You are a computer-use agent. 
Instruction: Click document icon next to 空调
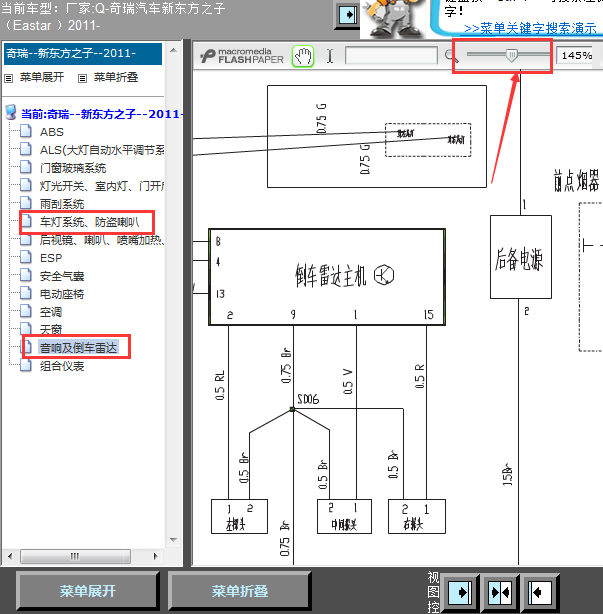tap(26, 311)
